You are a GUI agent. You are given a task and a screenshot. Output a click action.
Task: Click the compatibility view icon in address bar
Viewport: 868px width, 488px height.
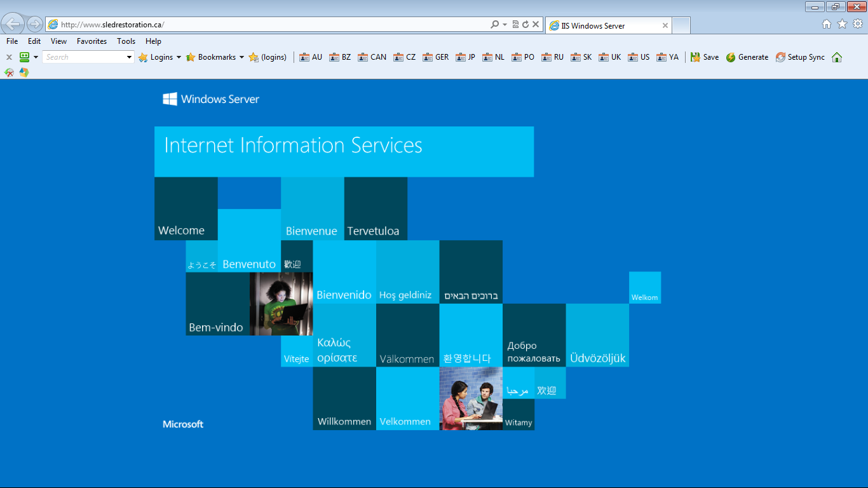(x=515, y=25)
